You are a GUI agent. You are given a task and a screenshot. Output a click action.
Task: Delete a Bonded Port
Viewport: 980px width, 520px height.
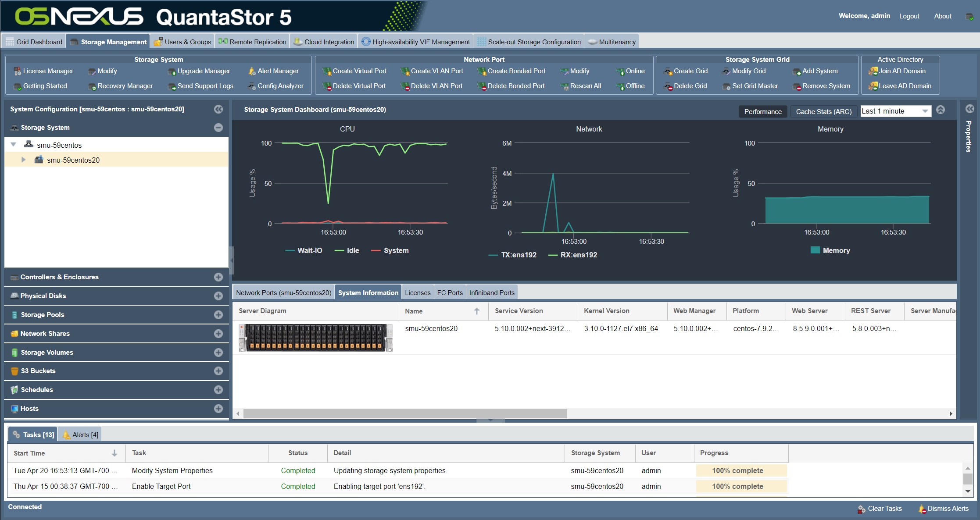point(515,86)
